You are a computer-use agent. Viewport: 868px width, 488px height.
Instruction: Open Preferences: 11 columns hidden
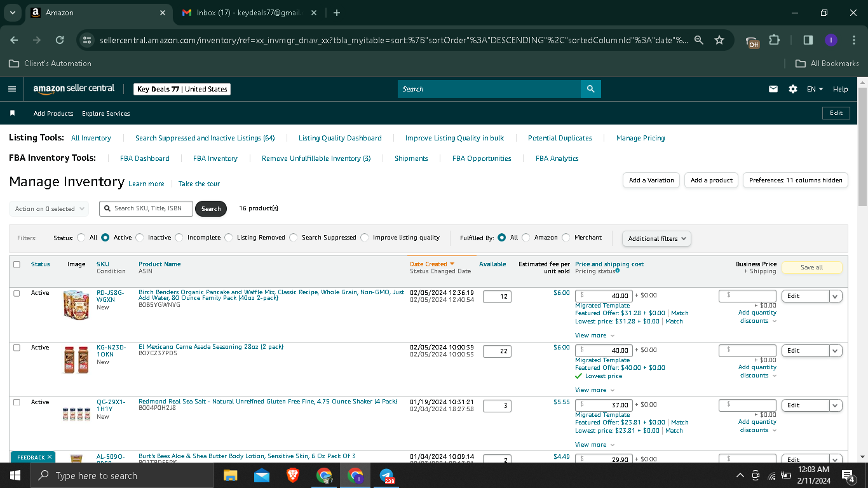796,180
